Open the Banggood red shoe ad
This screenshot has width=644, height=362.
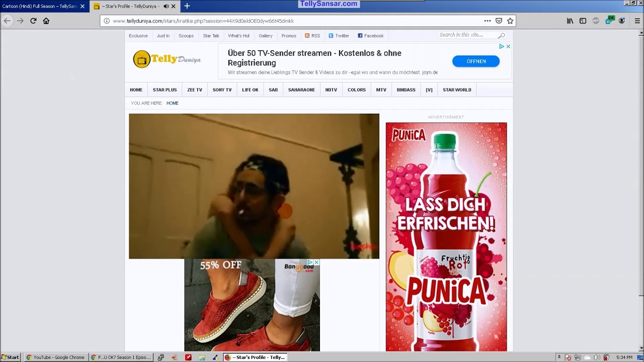(x=252, y=305)
